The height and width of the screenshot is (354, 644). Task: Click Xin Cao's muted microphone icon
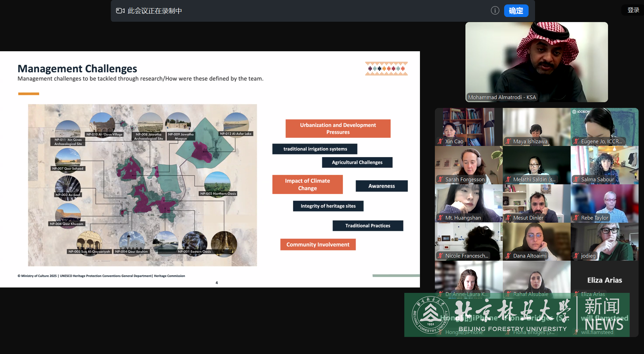pos(440,142)
